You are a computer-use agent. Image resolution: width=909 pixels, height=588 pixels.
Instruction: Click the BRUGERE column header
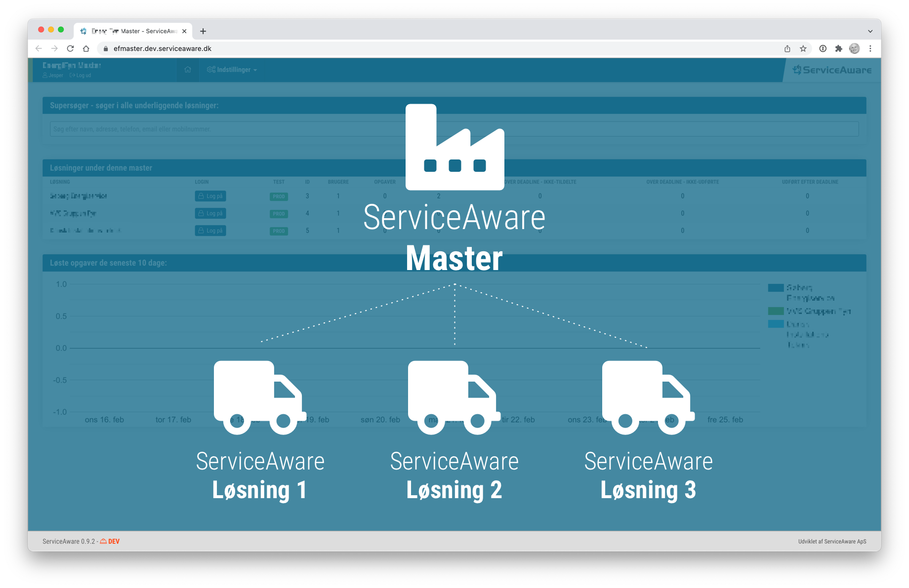338,182
